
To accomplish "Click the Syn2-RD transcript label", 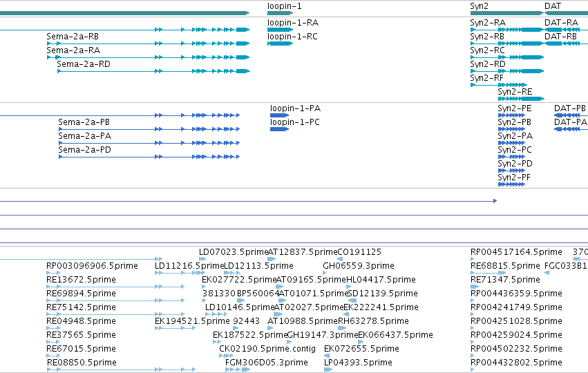I will (x=488, y=64).
